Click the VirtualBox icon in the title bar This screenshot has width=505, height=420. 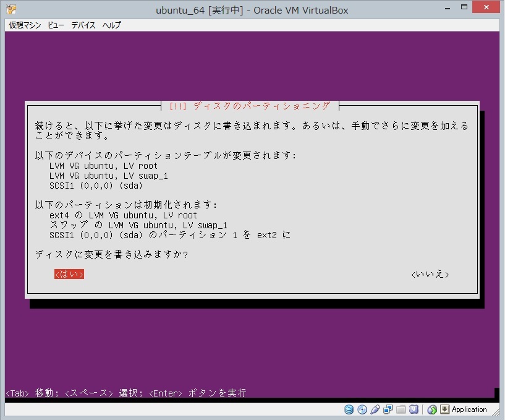coord(11,9)
